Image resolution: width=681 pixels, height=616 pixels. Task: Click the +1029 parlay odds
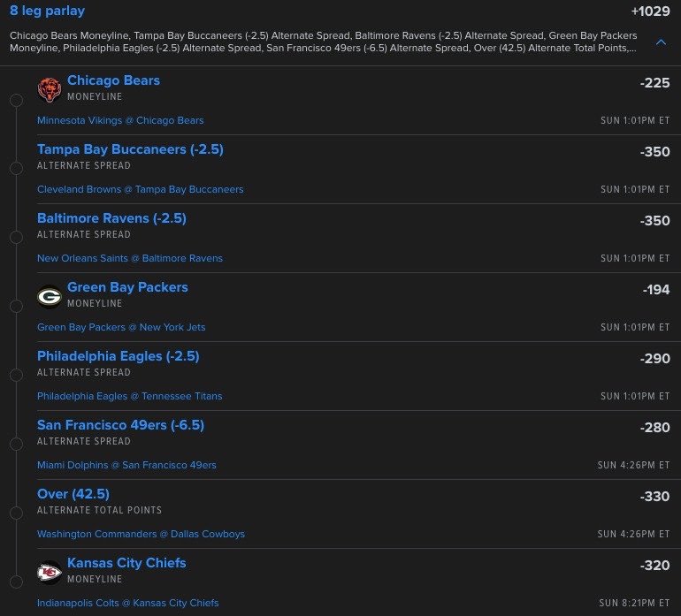click(650, 11)
